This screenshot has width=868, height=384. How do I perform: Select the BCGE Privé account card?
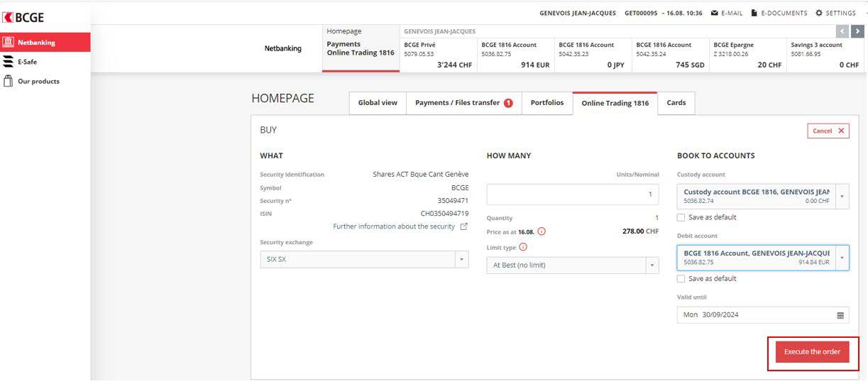click(438, 54)
